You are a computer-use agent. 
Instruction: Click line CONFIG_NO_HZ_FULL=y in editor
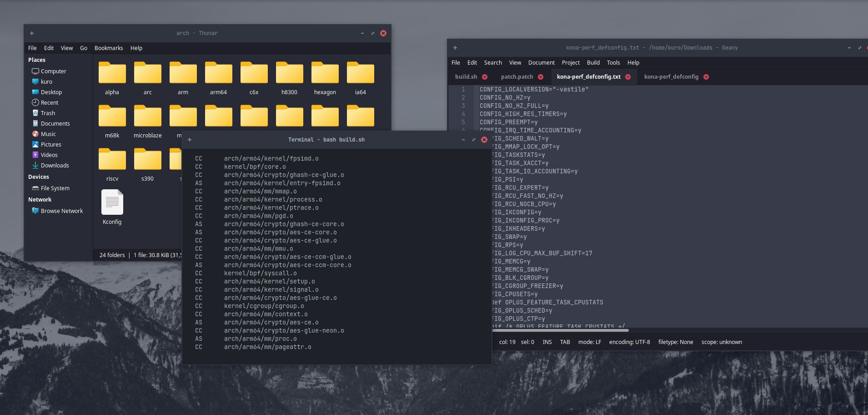pyautogui.click(x=514, y=106)
